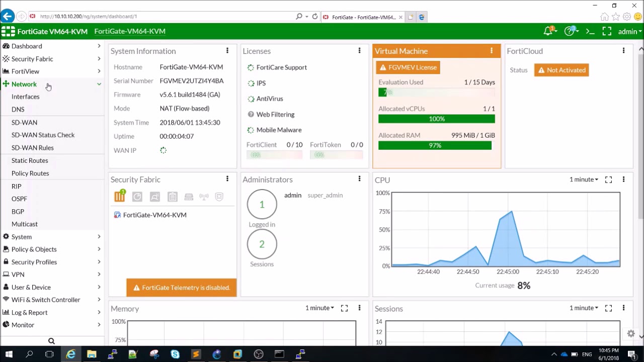
Task: Open Memory widget options menu
Action: [x=359, y=308]
